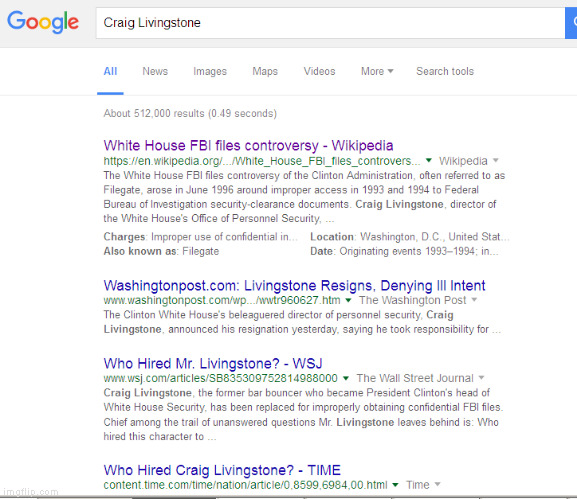Open Who Hired Craig Livingstone? TIME result
The image size is (577, 499).
click(222, 470)
